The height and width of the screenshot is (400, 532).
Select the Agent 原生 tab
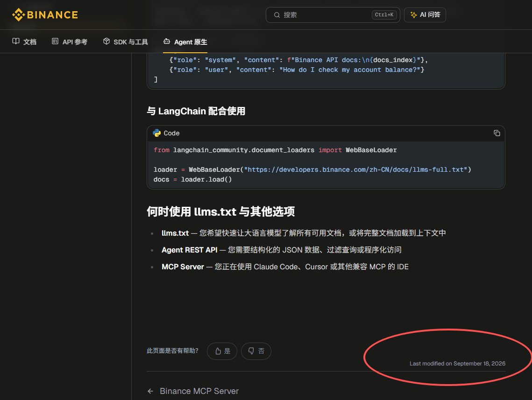(185, 42)
